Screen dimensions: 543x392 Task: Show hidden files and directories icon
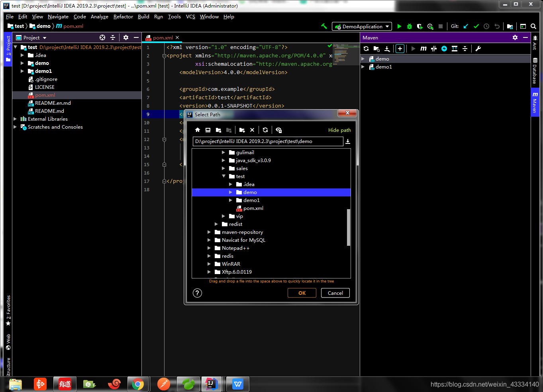pyautogui.click(x=278, y=130)
